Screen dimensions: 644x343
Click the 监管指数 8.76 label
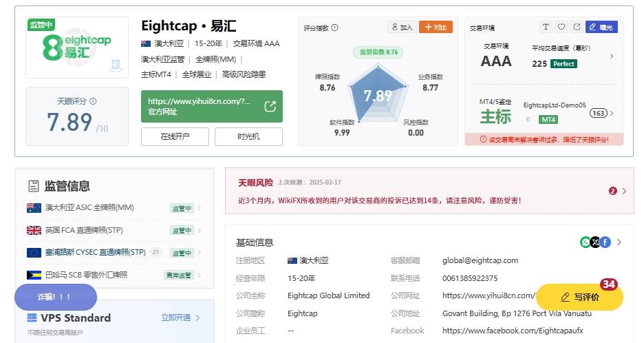(378, 52)
